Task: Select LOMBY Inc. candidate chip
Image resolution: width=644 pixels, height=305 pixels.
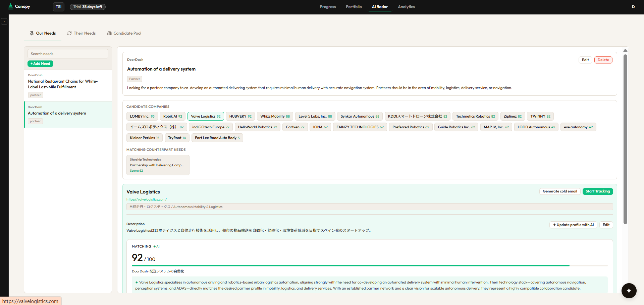Action: pos(142,116)
